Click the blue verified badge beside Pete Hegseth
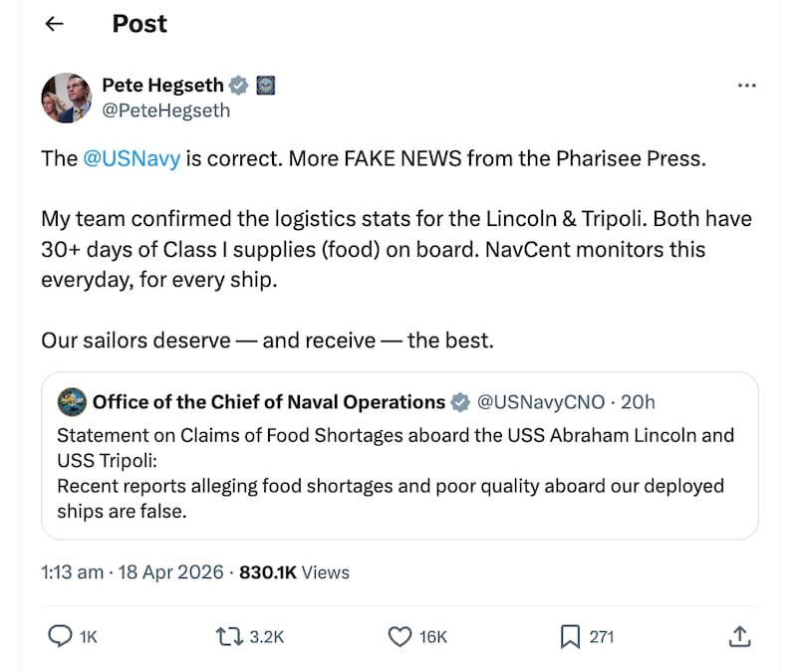 [x=238, y=86]
